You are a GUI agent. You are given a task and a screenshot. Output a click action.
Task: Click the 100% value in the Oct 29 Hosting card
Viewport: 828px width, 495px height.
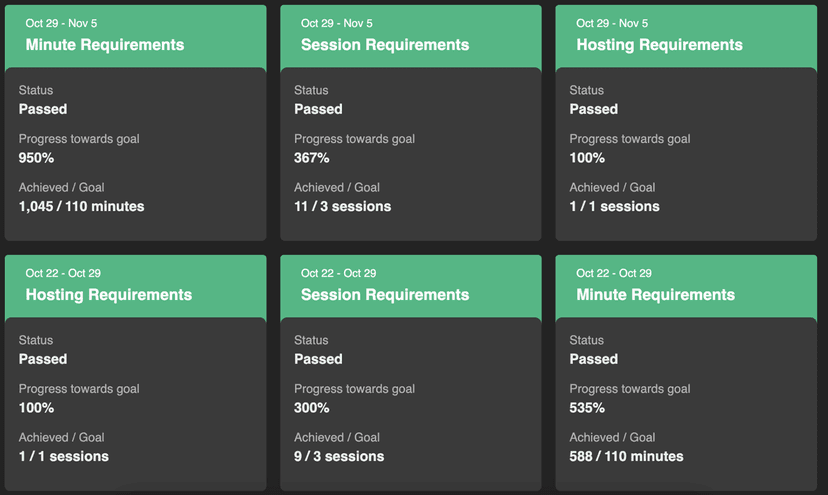tap(587, 158)
